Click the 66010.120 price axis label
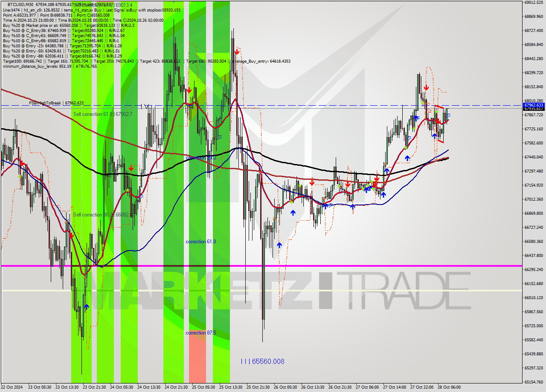 534,297
